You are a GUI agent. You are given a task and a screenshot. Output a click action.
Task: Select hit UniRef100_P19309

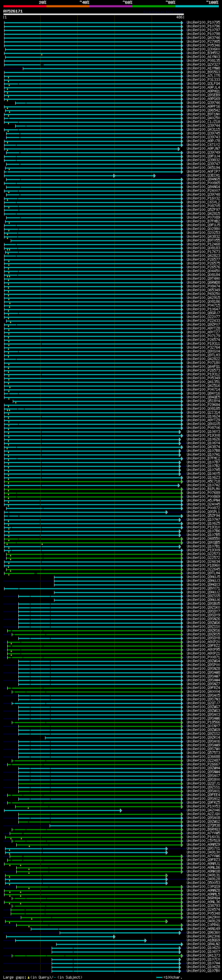point(203,550)
